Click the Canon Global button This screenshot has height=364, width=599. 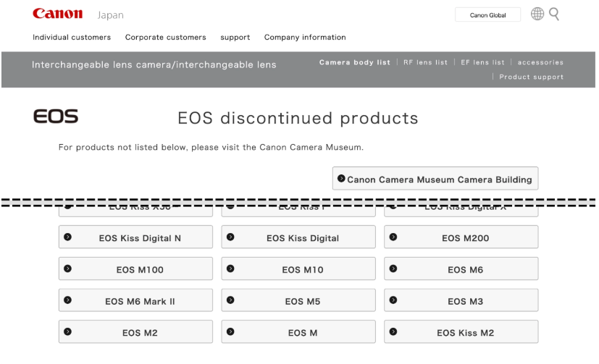487,15
